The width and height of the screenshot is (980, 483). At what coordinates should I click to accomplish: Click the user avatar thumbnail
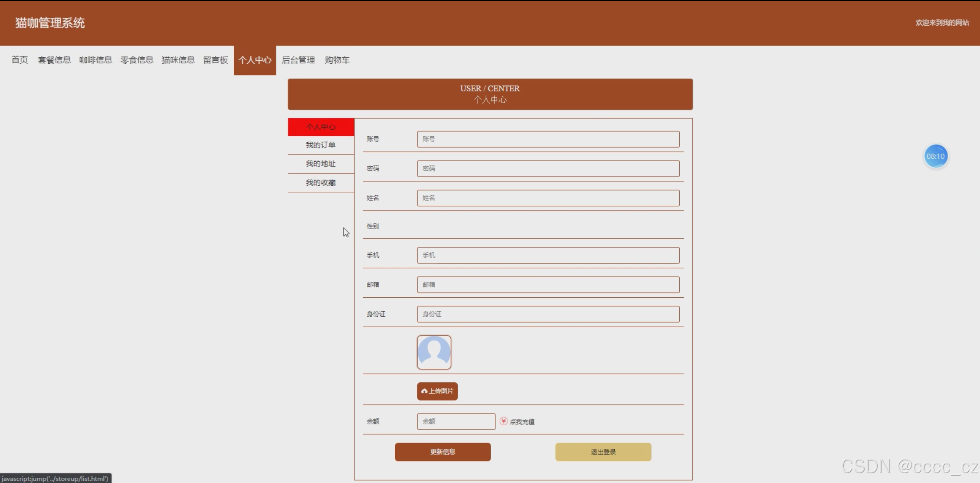click(434, 352)
